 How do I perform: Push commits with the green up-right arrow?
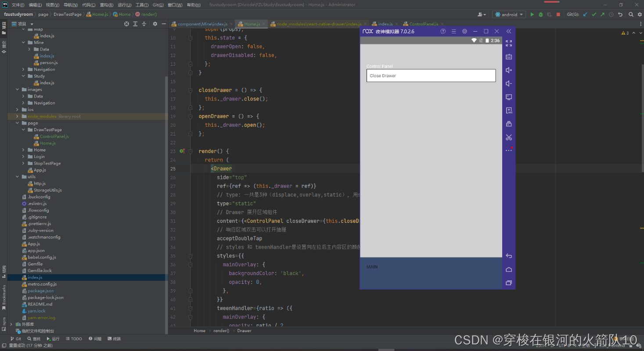click(x=602, y=14)
